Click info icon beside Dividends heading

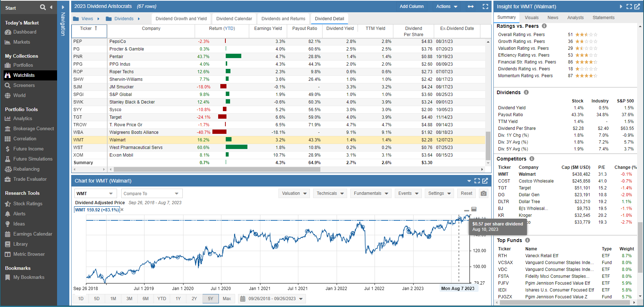coord(526,92)
